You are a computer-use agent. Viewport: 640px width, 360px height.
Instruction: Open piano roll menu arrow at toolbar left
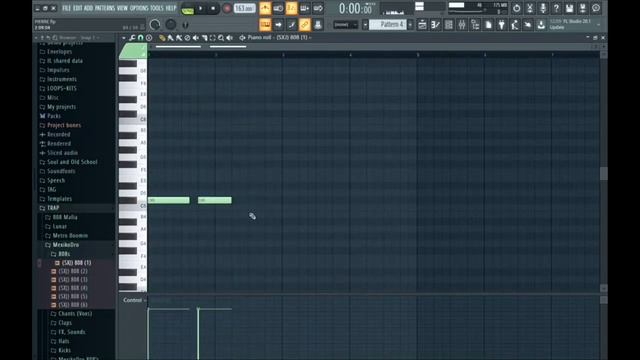tap(124, 38)
